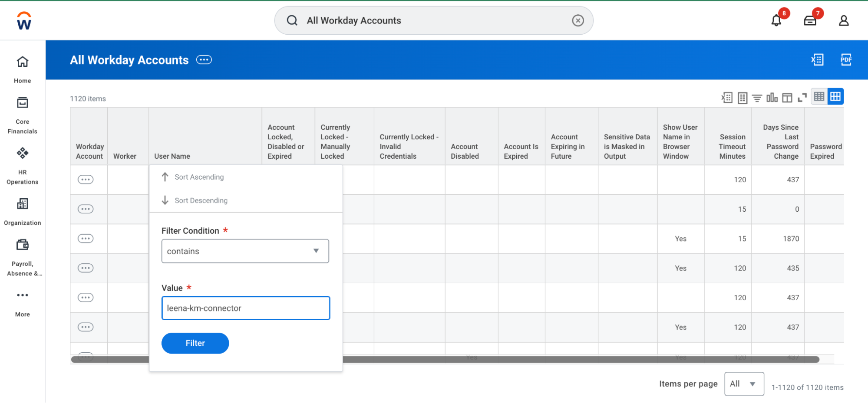Open Core Financials in the sidebar
Screen dimensions: 868x403
click(23, 116)
